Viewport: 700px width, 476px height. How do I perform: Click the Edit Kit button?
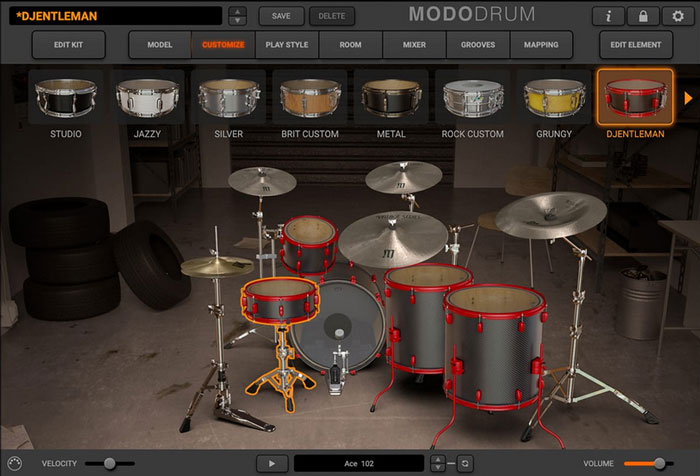[68, 45]
